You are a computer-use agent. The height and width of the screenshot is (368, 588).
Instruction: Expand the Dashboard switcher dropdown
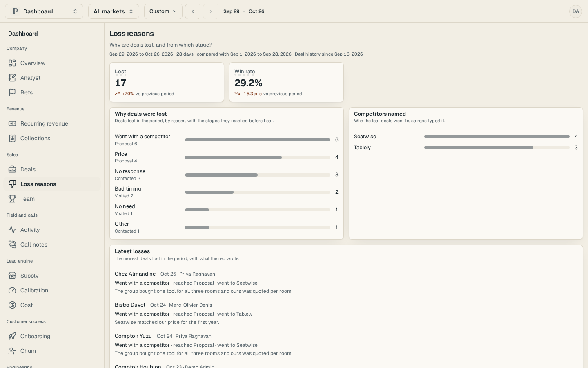point(44,11)
